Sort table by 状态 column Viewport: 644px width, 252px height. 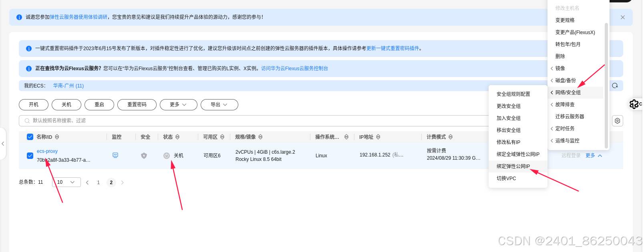tap(177, 137)
